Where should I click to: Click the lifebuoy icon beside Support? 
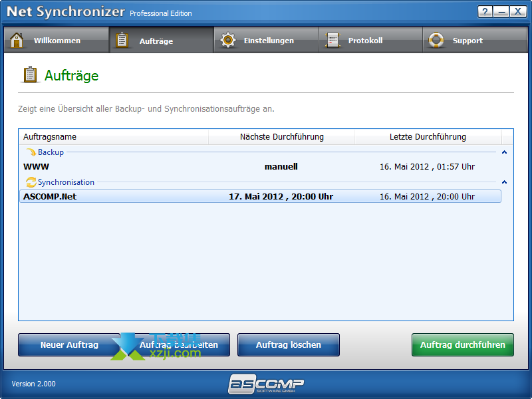tap(436, 41)
